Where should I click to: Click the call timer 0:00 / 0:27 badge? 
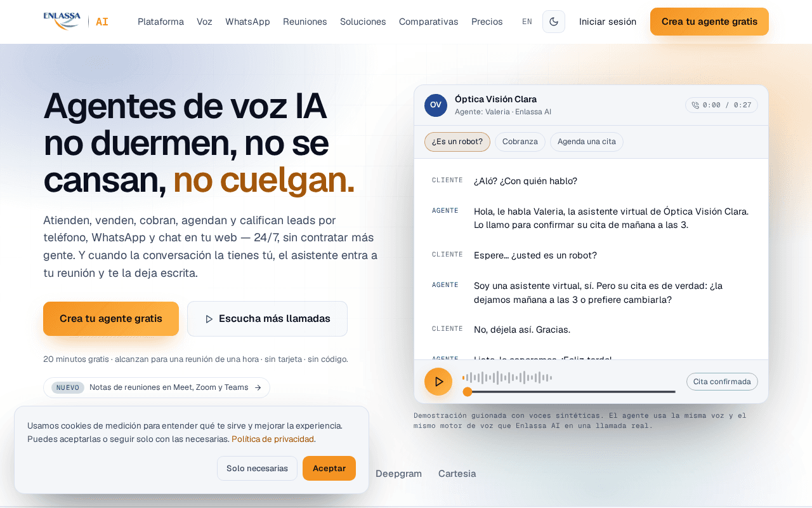(721, 105)
